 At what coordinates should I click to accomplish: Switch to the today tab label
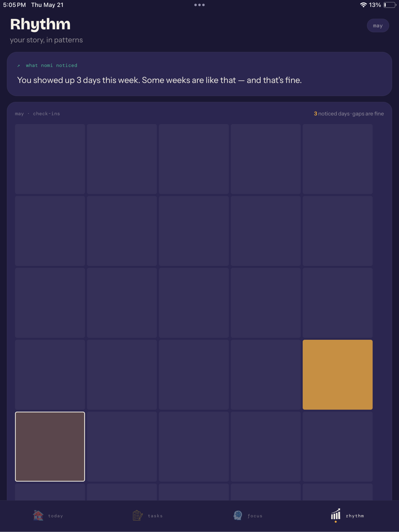coord(55,516)
